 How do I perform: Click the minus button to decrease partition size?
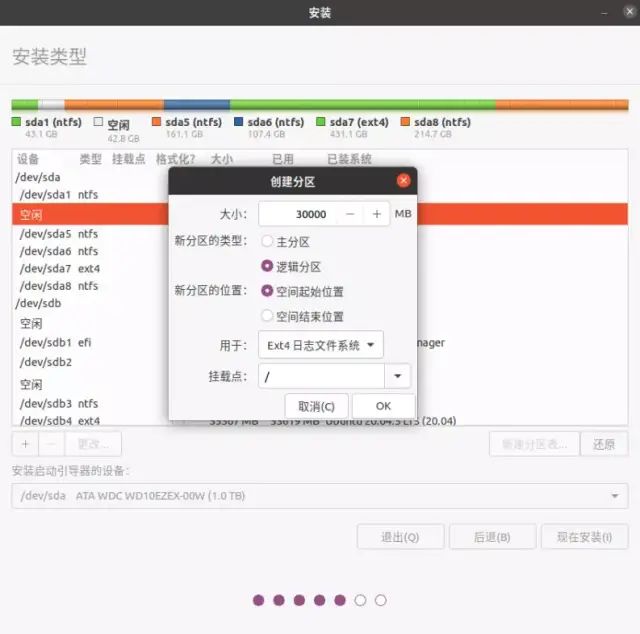350,214
